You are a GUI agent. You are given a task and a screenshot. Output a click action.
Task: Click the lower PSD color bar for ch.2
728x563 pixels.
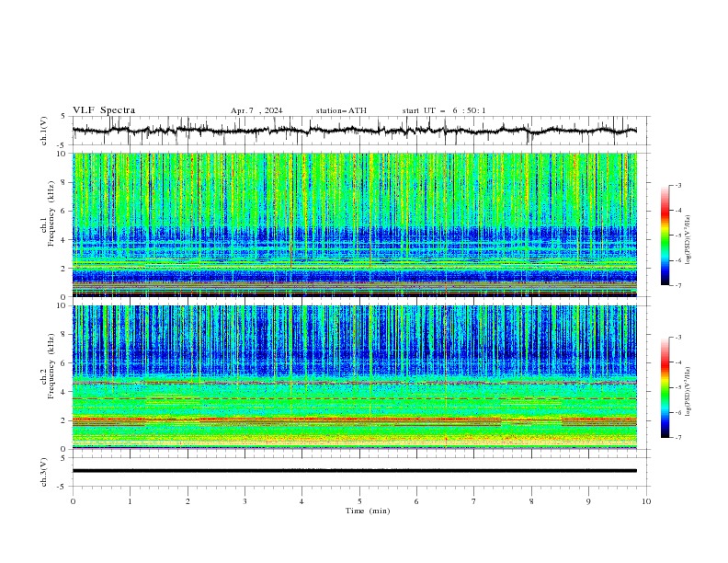(x=665, y=387)
